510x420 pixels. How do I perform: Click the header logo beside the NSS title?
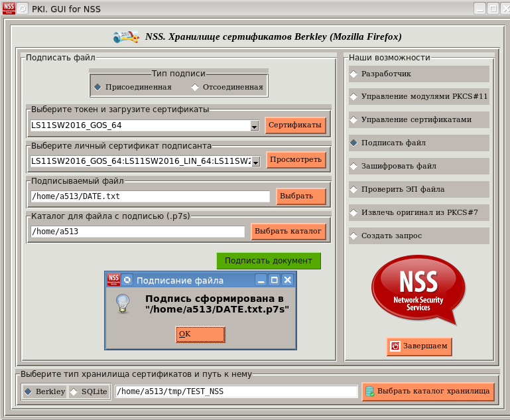126,37
